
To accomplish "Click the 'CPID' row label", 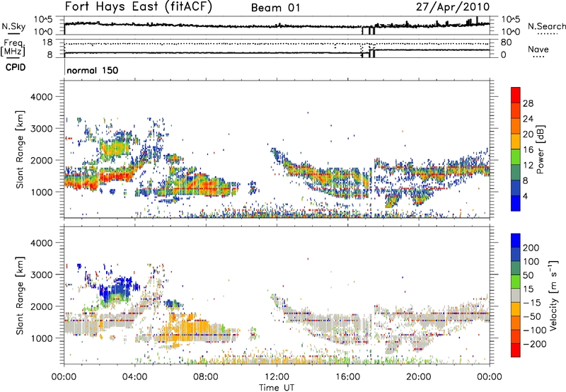I will (x=16, y=67).
